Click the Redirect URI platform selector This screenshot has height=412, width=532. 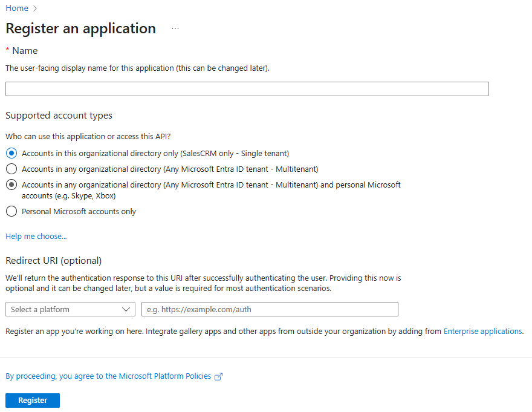point(70,309)
